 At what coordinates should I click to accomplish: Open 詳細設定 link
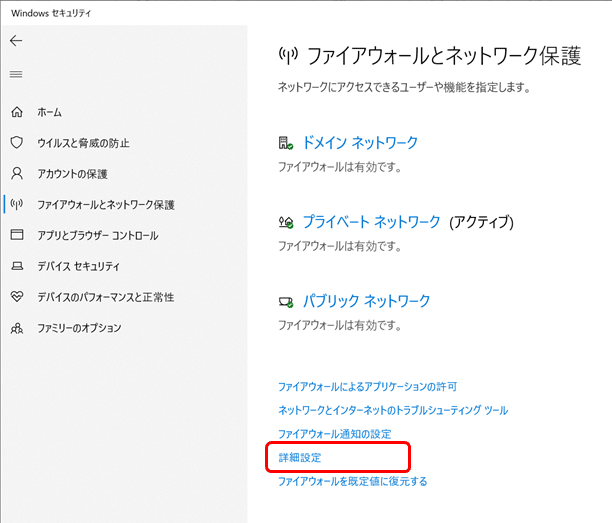pos(300,457)
